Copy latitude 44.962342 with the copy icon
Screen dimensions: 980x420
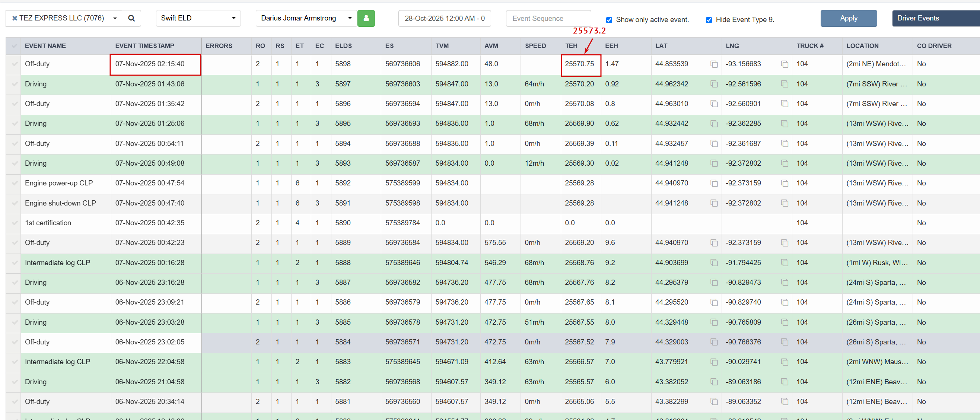coord(714,84)
